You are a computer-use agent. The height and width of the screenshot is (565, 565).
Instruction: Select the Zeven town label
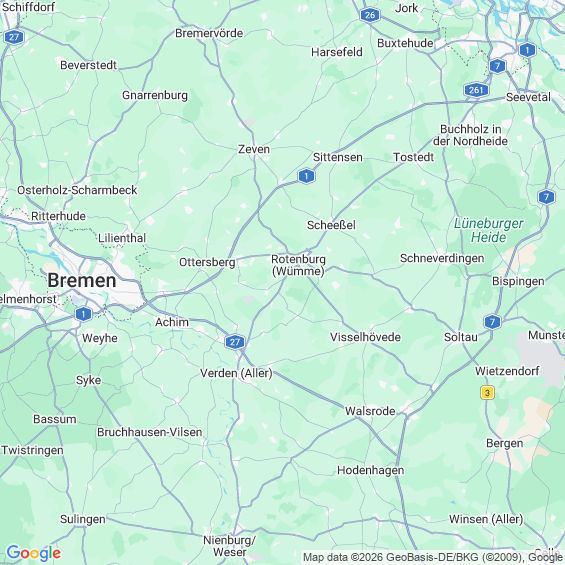tap(254, 149)
